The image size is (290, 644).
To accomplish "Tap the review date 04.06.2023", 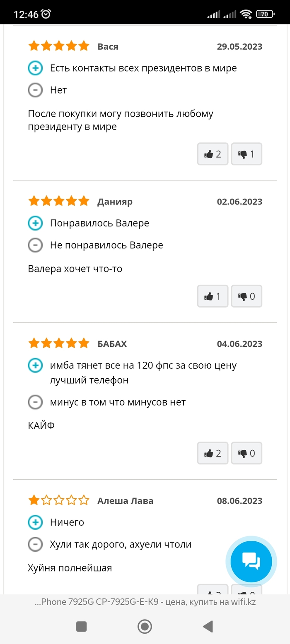I will coord(239,344).
